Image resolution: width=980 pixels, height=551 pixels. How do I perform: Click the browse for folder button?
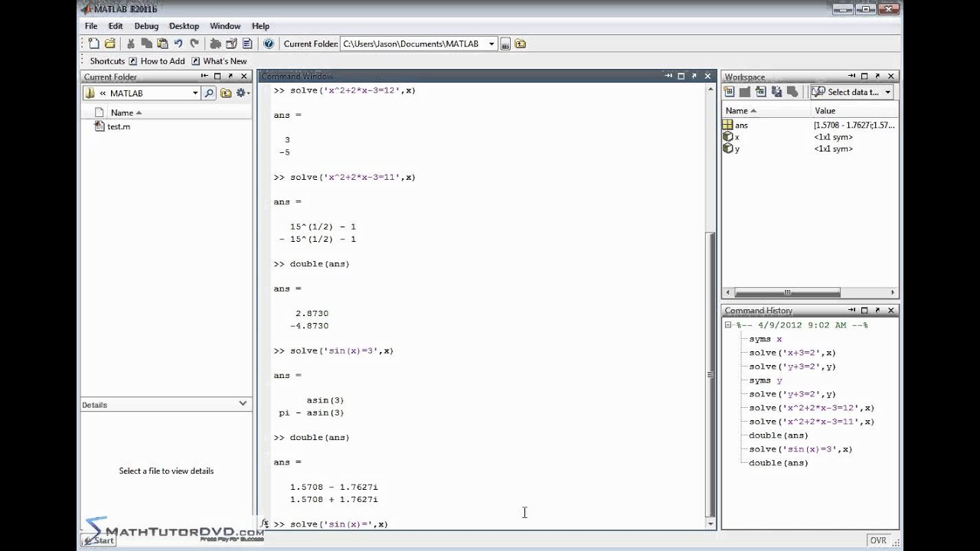tap(505, 44)
